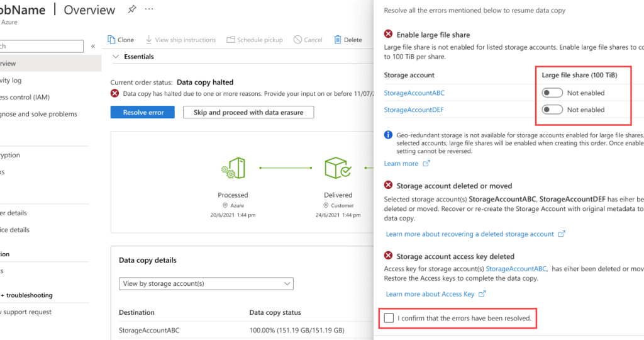644x340 pixels.
Task: Check the confirm errors have been resolved checkbox
Action: pos(389,318)
